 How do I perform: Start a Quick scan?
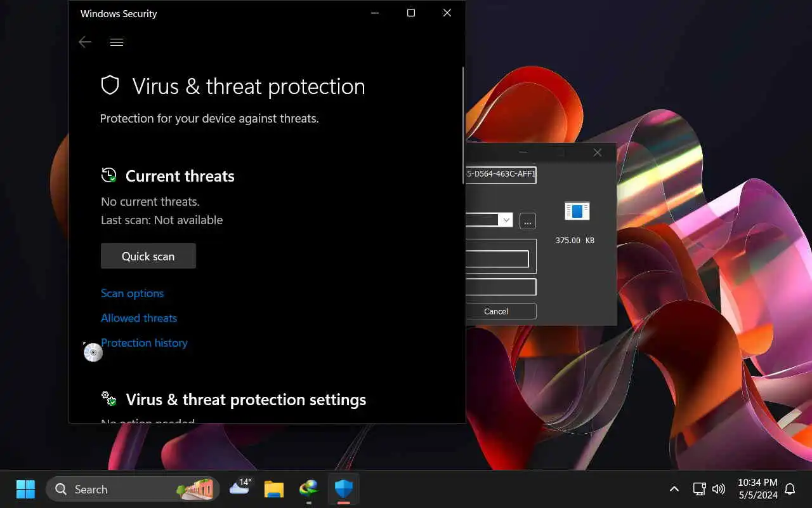148,256
